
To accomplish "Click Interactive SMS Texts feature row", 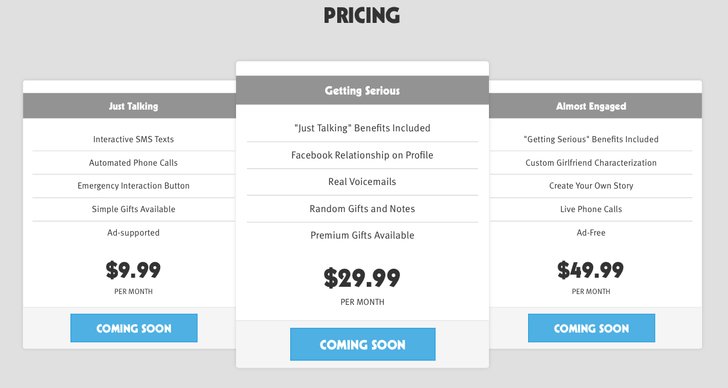I will click(x=134, y=139).
